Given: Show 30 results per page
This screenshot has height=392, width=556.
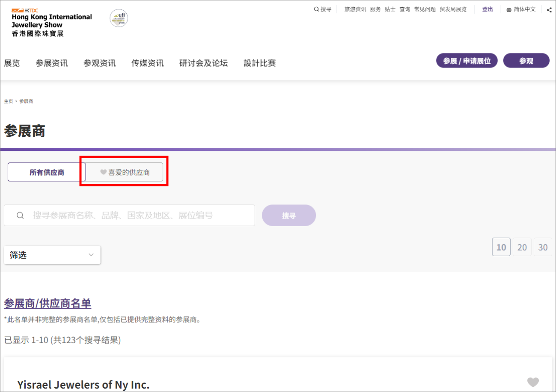Looking at the screenshot, I should 543,247.
